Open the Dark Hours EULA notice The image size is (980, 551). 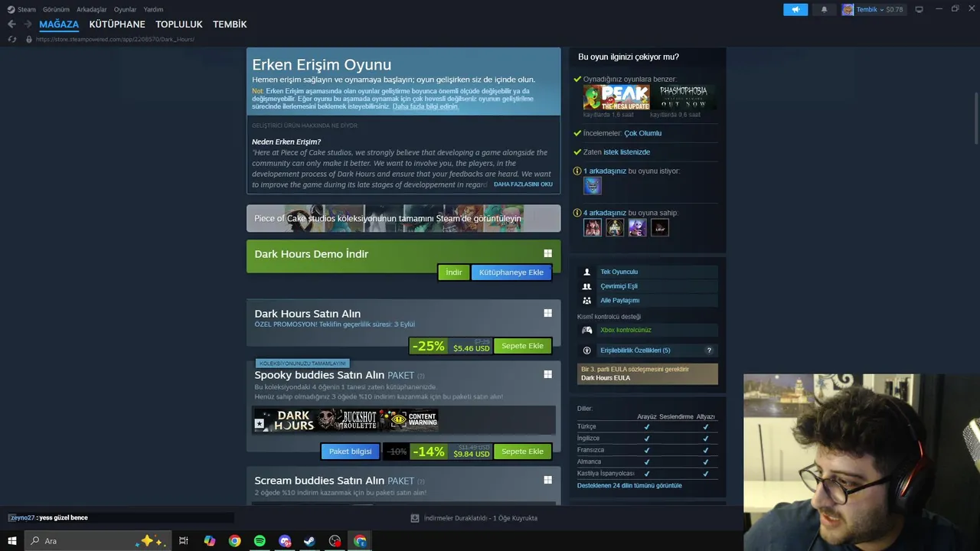648,373
